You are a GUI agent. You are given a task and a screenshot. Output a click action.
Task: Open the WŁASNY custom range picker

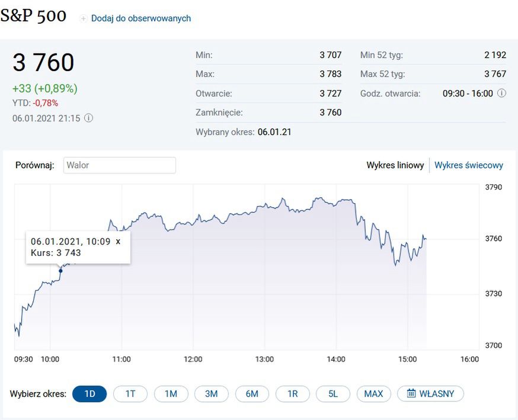tap(431, 393)
